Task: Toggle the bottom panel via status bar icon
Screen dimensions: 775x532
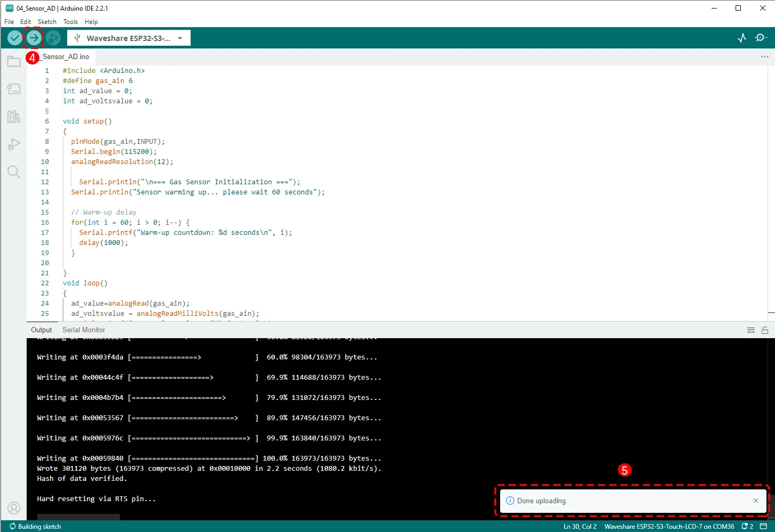Action: point(763,526)
